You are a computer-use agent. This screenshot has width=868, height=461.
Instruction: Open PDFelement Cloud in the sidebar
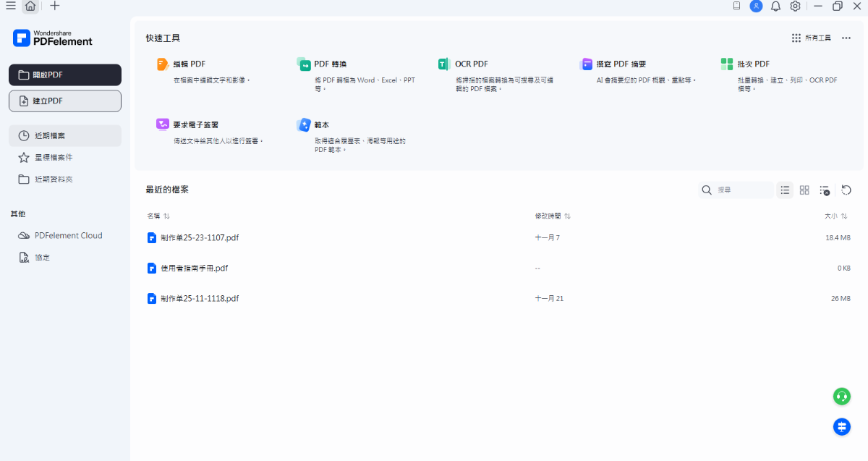coord(68,235)
